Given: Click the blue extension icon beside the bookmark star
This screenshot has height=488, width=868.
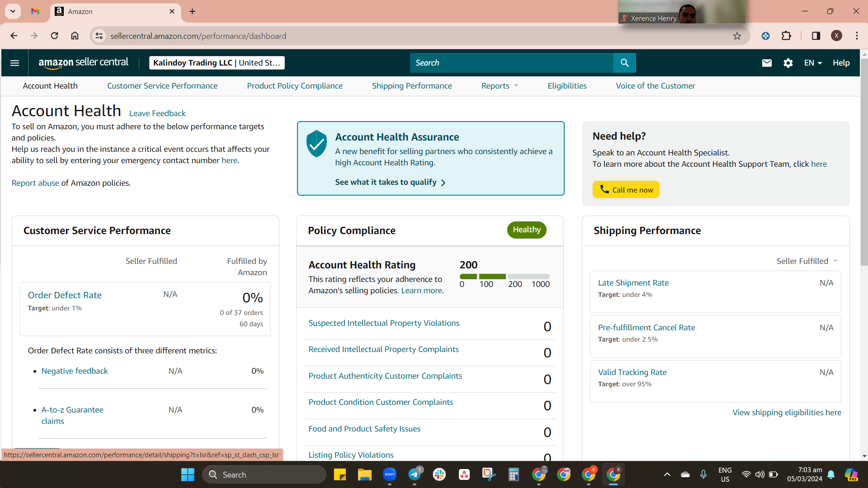Looking at the screenshot, I should [x=765, y=36].
